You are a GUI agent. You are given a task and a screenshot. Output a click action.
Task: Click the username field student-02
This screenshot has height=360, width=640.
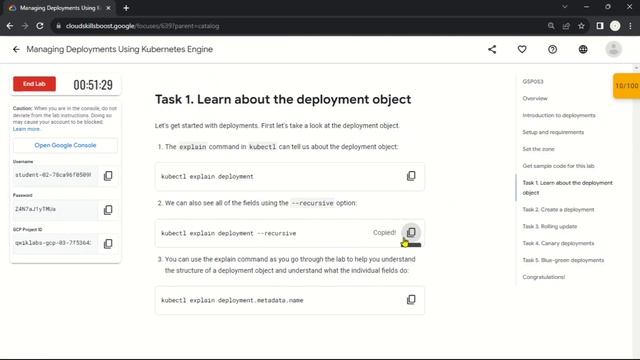click(x=55, y=175)
